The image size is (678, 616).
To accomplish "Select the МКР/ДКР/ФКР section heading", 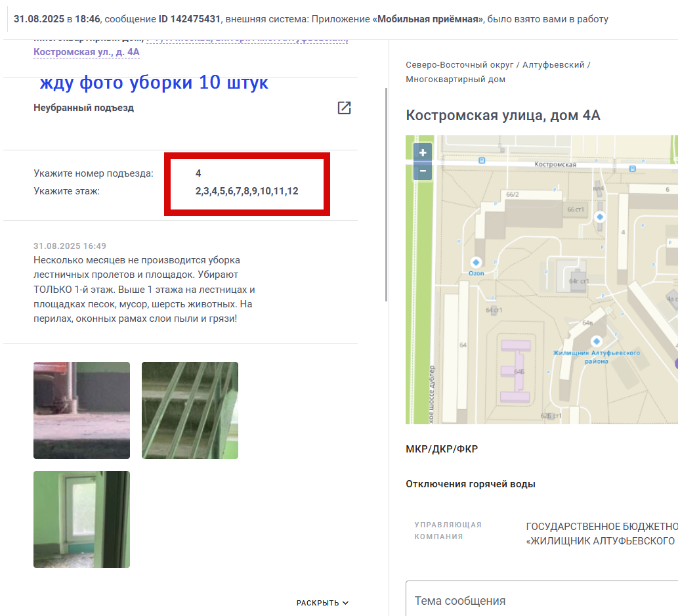I will click(442, 449).
